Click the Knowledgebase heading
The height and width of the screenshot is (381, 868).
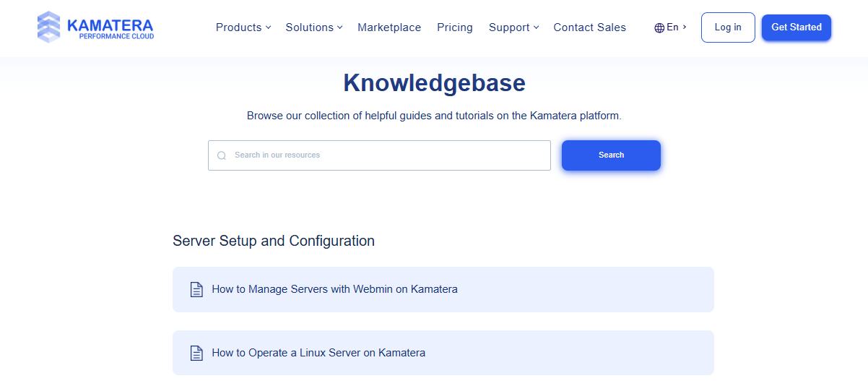point(434,83)
